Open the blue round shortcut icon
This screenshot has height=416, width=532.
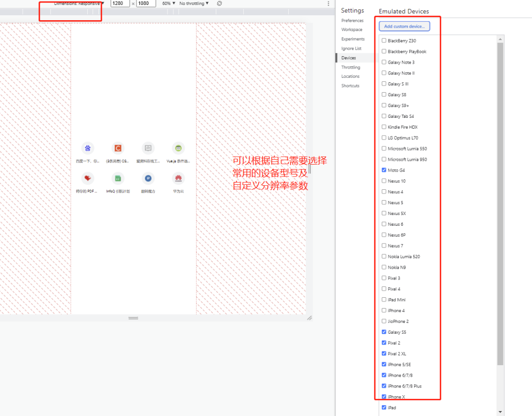tap(148, 178)
